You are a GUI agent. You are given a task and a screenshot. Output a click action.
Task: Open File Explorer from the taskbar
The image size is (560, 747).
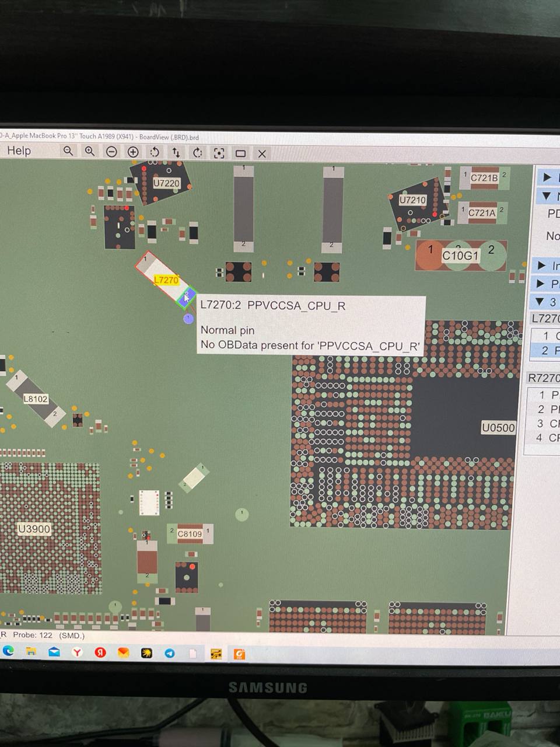[x=31, y=651]
